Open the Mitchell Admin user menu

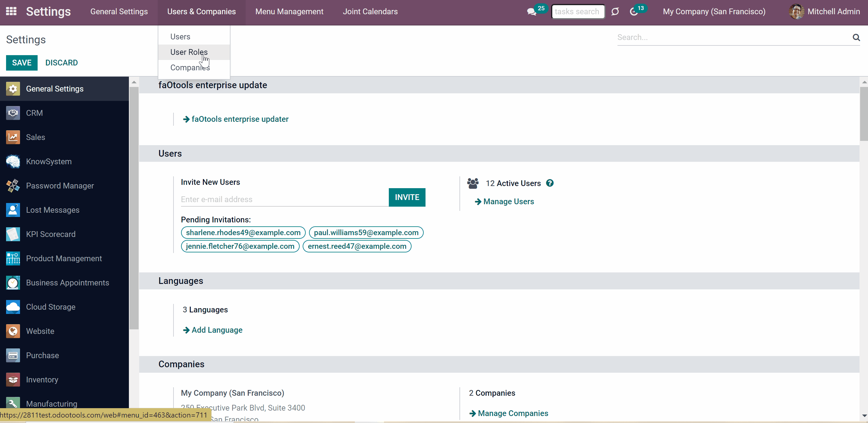(824, 12)
